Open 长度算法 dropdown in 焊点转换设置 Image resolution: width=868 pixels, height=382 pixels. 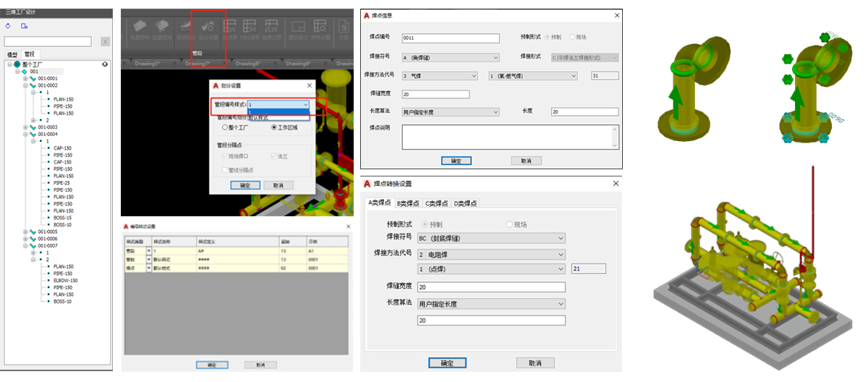[x=490, y=304]
